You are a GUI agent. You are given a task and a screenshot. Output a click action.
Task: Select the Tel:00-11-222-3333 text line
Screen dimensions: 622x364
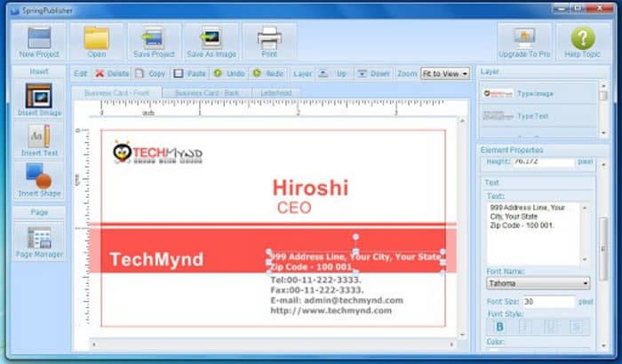[x=315, y=280]
